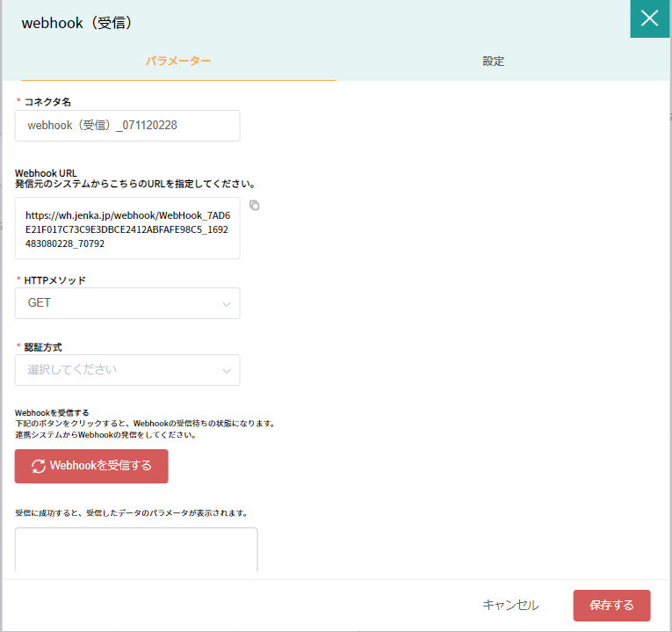The image size is (672, 632).
Task: Cancel with the キャンセル button
Action: tap(510, 606)
